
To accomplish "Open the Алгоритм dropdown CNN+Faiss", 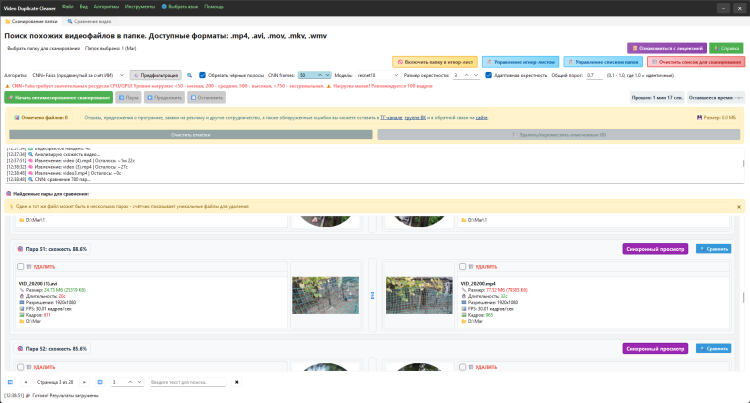I will (x=78, y=75).
